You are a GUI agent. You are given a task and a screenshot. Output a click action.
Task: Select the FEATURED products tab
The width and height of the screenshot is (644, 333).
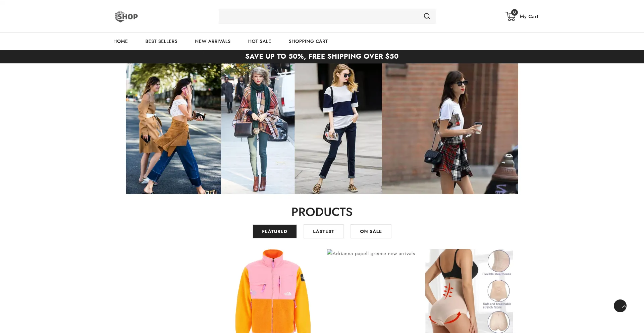pyautogui.click(x=274, y=231)
